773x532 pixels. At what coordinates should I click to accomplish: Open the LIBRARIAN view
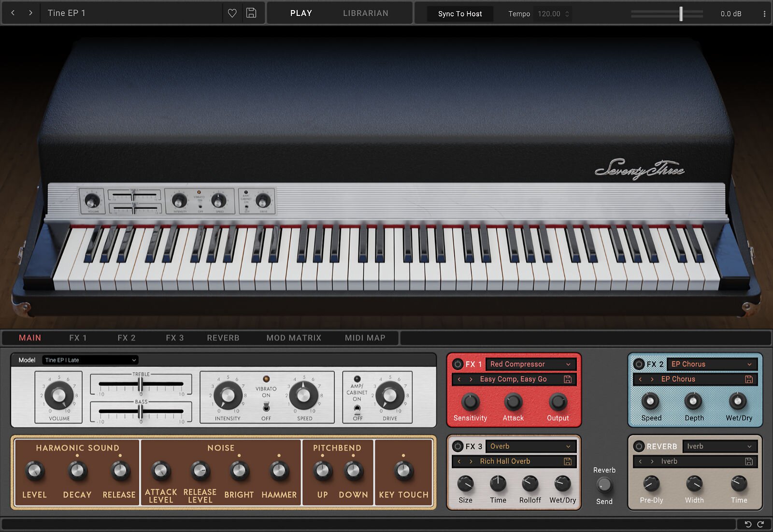point(365,13)
